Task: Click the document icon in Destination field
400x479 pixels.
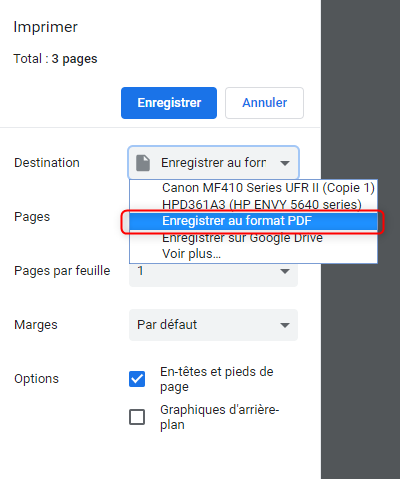Action: click(143, 163)
